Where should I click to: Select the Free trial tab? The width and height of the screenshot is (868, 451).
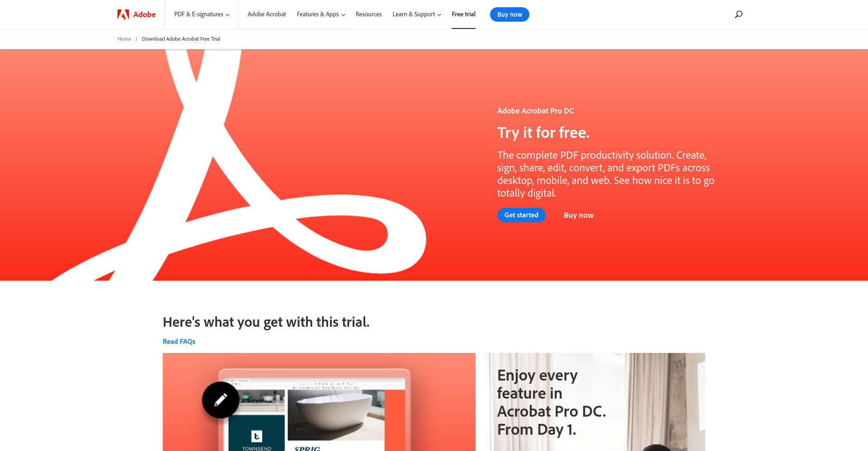463,14
